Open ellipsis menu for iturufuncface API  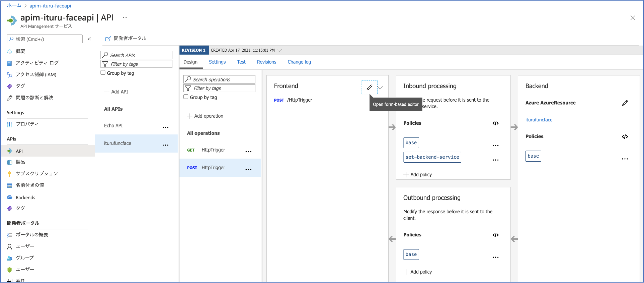tap(165, 145)
